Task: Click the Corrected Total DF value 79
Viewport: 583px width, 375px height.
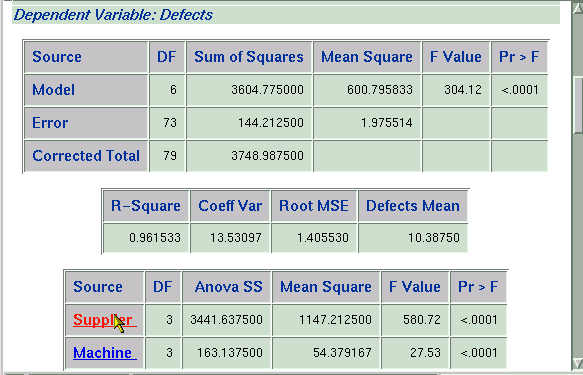Action: (x=170, y=156)
